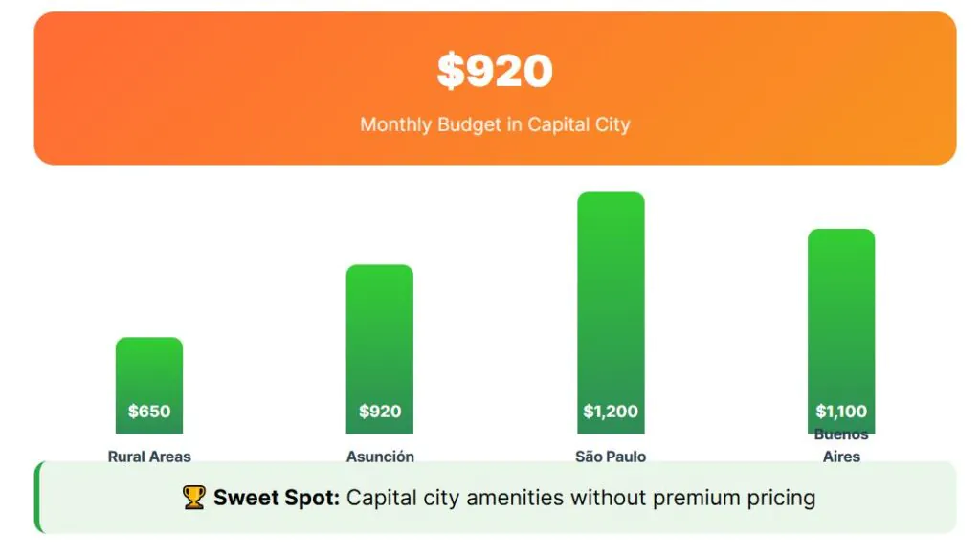Click the $920 value inside the Asunción bar
The image size is (980, 557).
(x=380, y=412)
